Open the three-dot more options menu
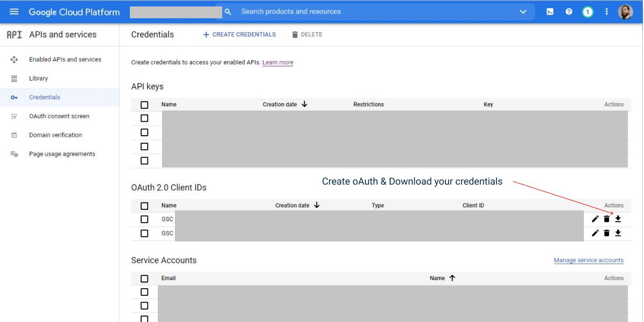This screenshot has height=322, width=644. [x=607, y=12]
